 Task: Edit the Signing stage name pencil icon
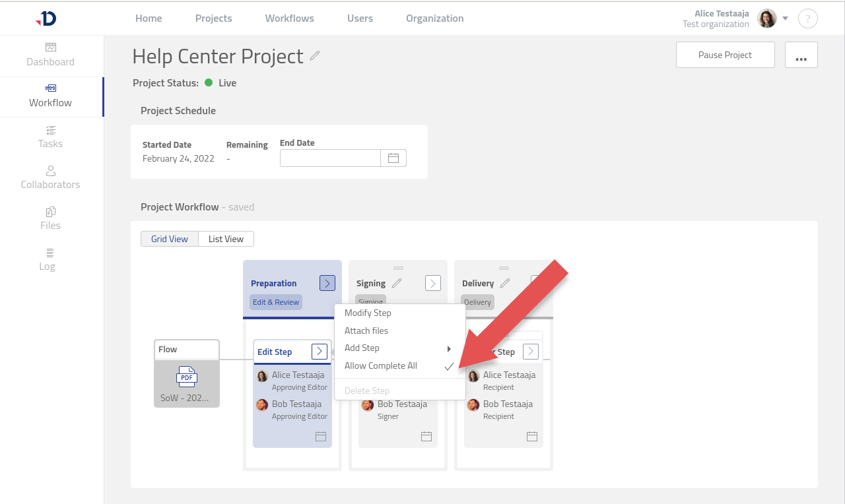point(397,283)
